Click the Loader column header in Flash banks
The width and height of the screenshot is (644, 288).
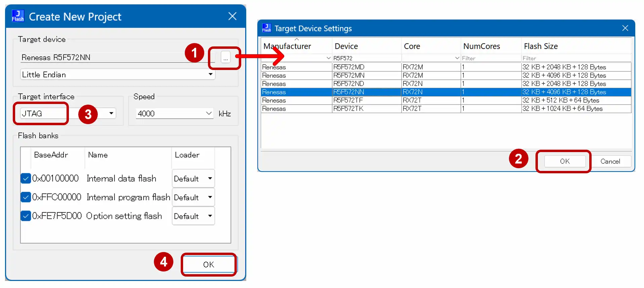[187, 155]
